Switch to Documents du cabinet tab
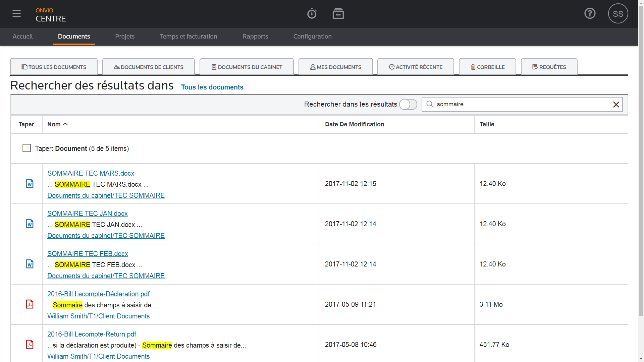 [247, 67]
